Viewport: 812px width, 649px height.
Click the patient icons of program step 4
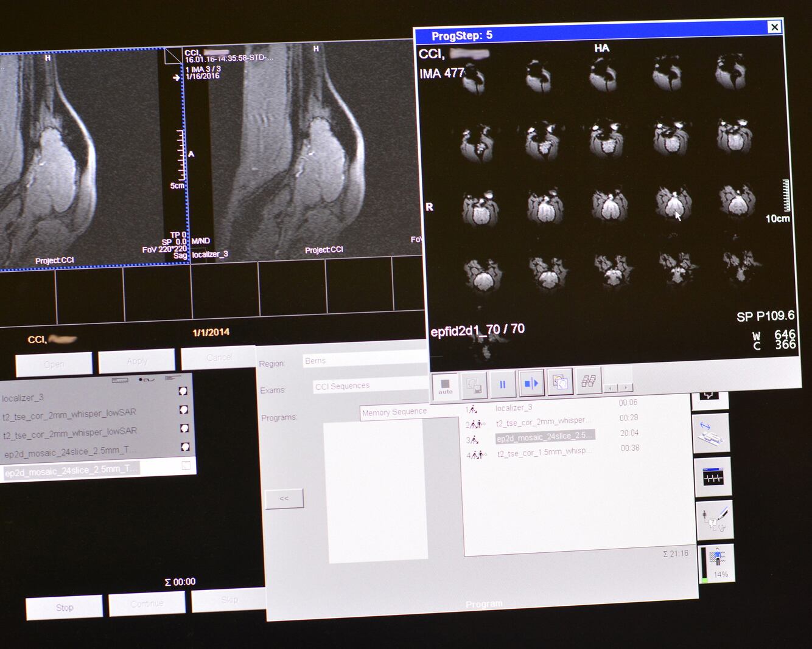478,454
